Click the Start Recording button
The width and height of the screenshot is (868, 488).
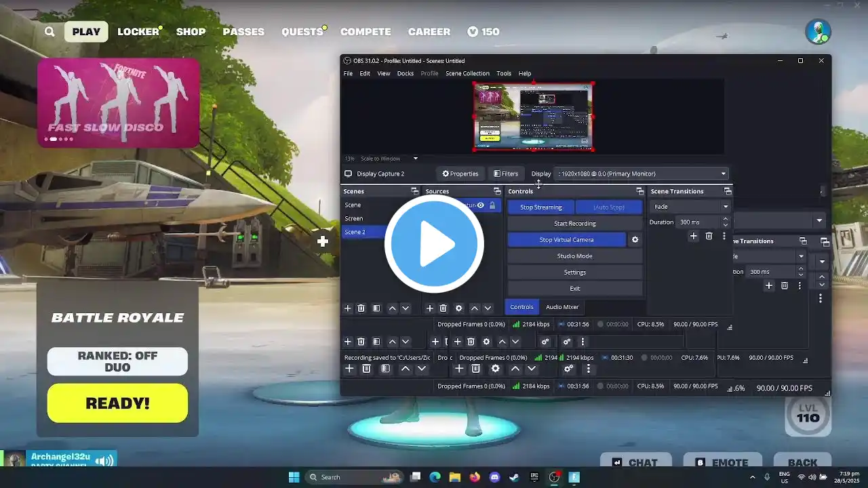coord(574,224)
